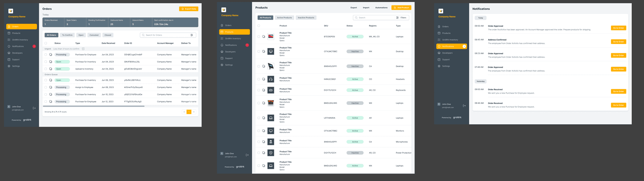Viewport: 644px width, 181px height.
Task: Click Go to Order for 08:46 AM Order Received
Action: [x=618, y=105]
